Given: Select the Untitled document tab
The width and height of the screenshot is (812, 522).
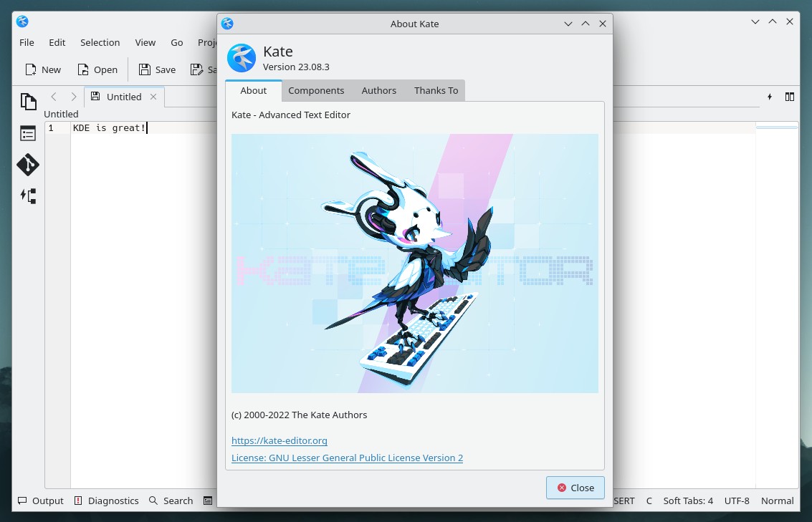Looking at the screenshot, I should (x=124, y=97).
